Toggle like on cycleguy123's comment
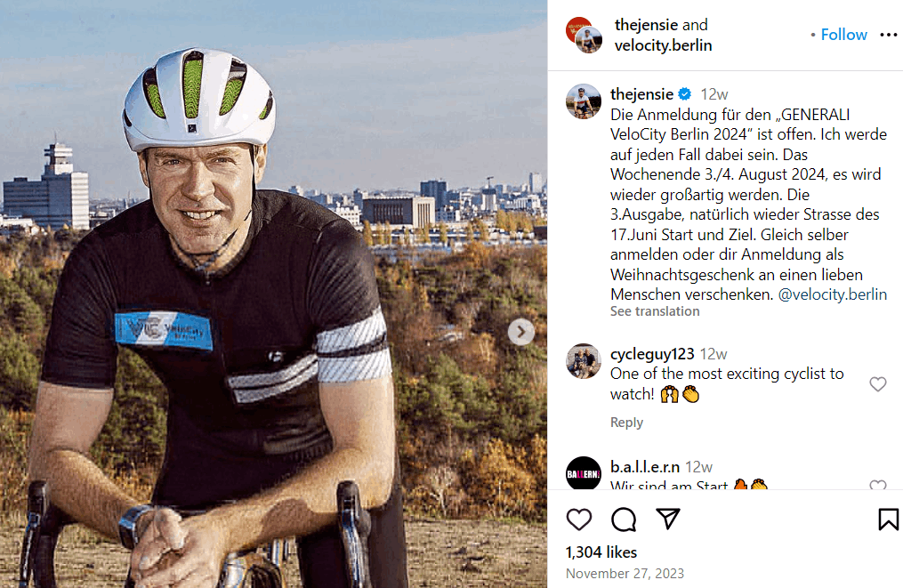903x588 pixels. (x=877, y=383)
